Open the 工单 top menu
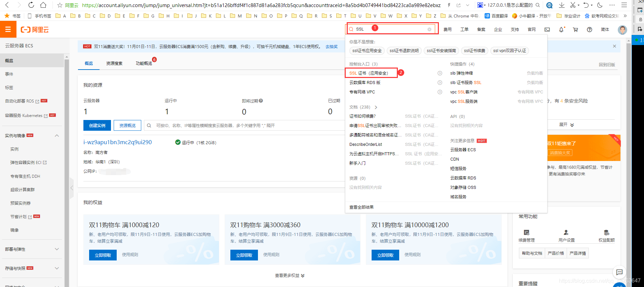This screenshot has height=287, width=644. 464,30
